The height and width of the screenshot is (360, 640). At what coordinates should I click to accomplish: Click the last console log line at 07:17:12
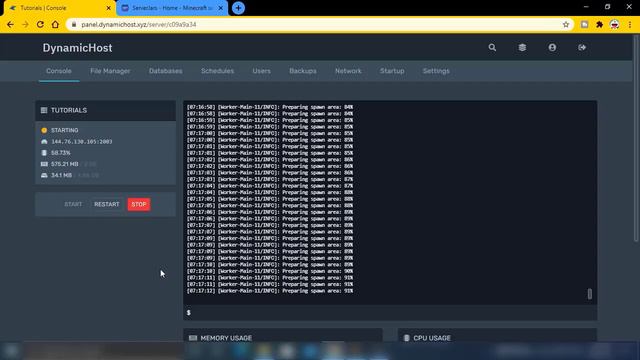pyautogui.click(x=270, y=291)
